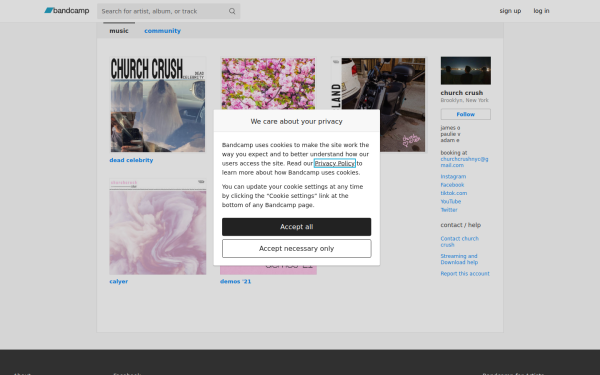Open the dead celebrity title link
Screen dimensions: 600x375
pyautogui.click(x=131, y=160)
